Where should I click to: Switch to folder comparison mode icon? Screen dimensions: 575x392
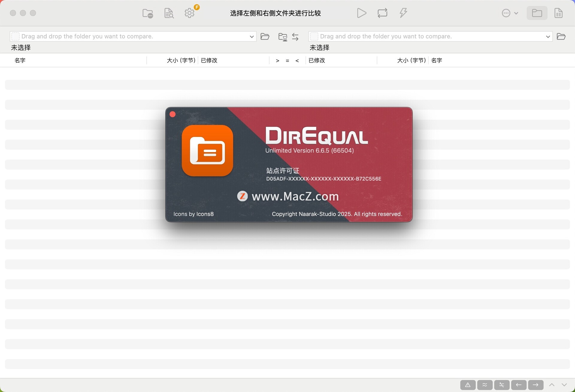coord(537,13)
